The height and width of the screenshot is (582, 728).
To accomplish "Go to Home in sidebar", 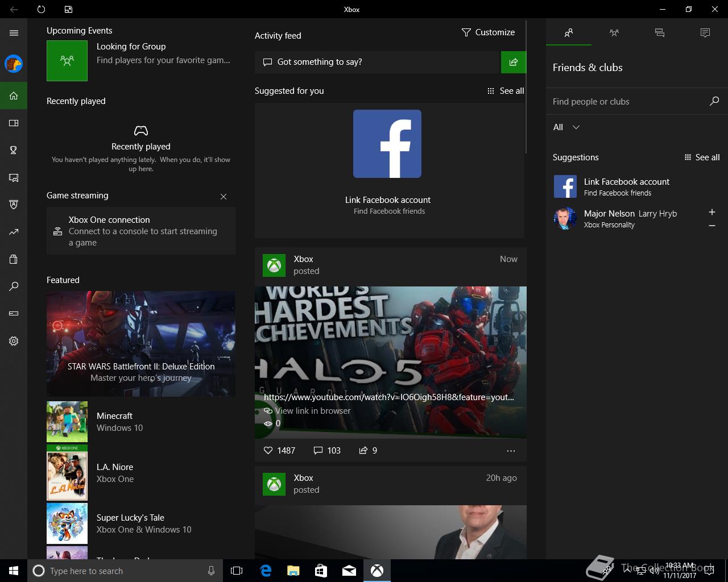I will coord(14,95).
